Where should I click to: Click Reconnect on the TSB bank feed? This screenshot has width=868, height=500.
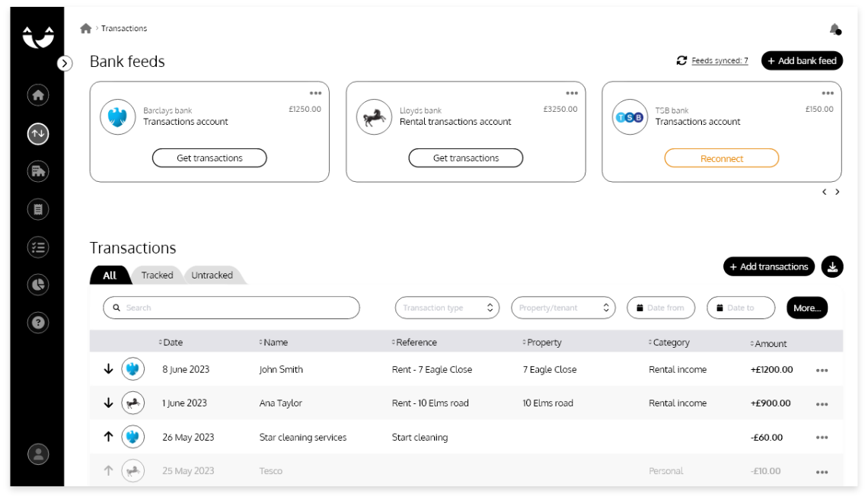click(720, 158)
